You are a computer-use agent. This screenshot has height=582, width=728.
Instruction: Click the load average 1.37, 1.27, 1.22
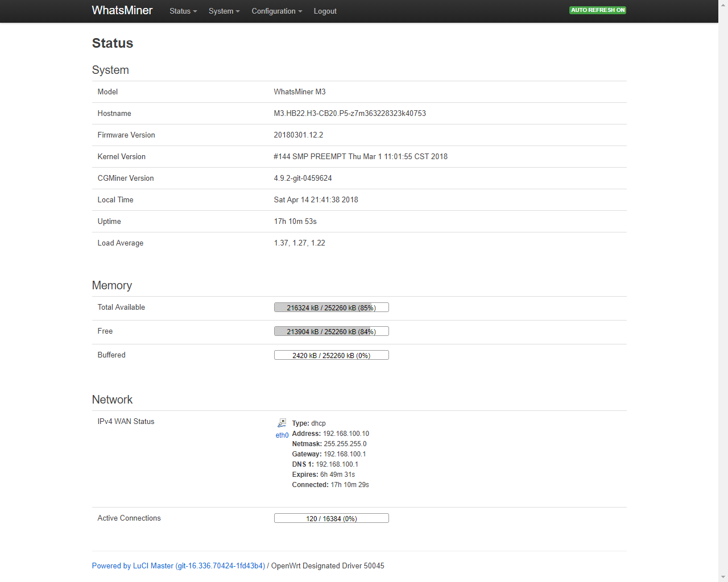tap(300, 243)
